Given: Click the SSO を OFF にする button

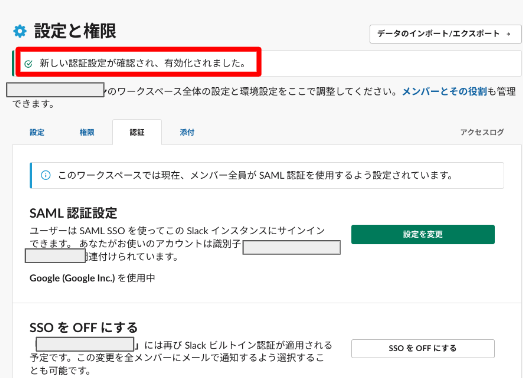Looking at the screenshot, I should point(423,348).
